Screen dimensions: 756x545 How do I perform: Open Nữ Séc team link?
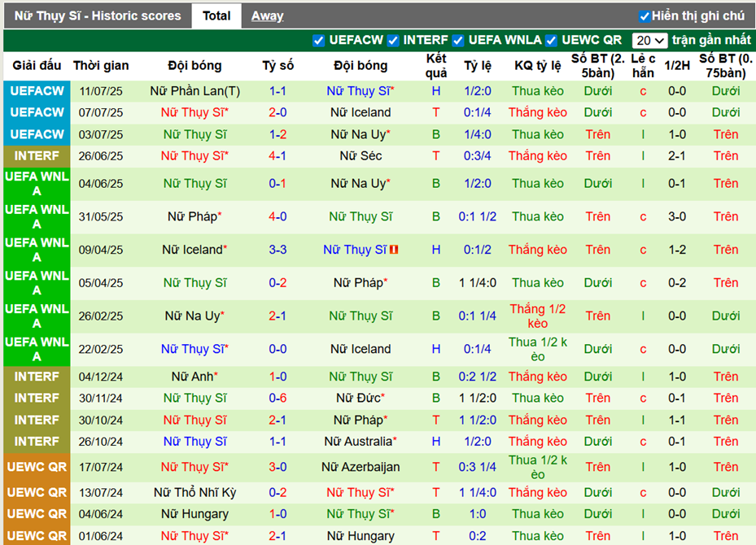tap(361, 156)
